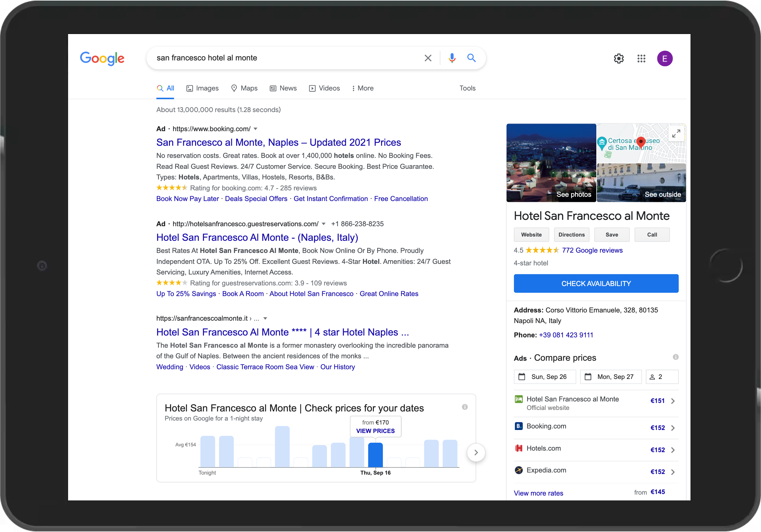Click the Booking.com logo icon in price list
The width and height of the screenshot is (761, 532).
[518, 426]
